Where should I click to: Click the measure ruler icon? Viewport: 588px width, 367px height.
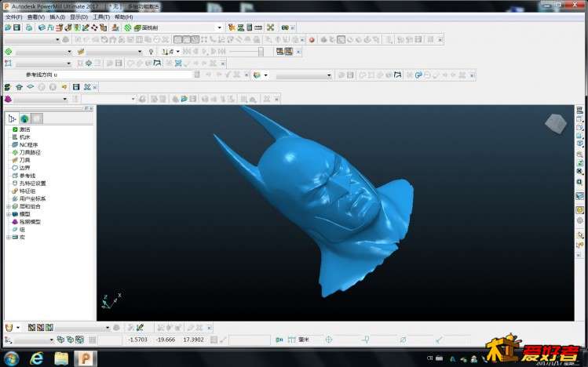tap(258, 27)
